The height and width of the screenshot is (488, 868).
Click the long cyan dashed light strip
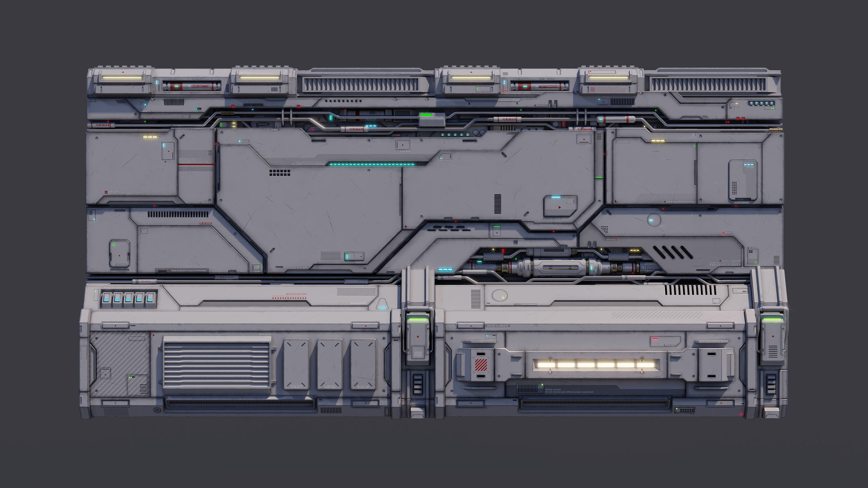click(x=372, y=164)
